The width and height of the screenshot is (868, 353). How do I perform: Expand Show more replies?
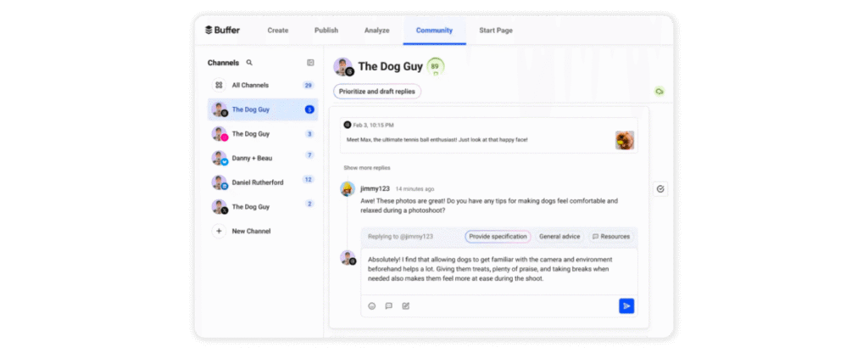366,168
